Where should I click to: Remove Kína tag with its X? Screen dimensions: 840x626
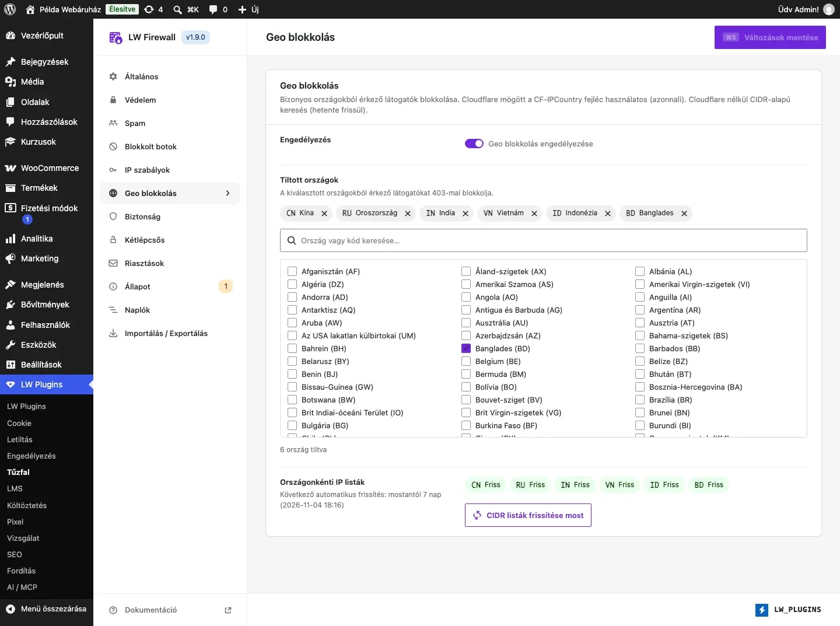pyautogui.click(x=324, y=214)
